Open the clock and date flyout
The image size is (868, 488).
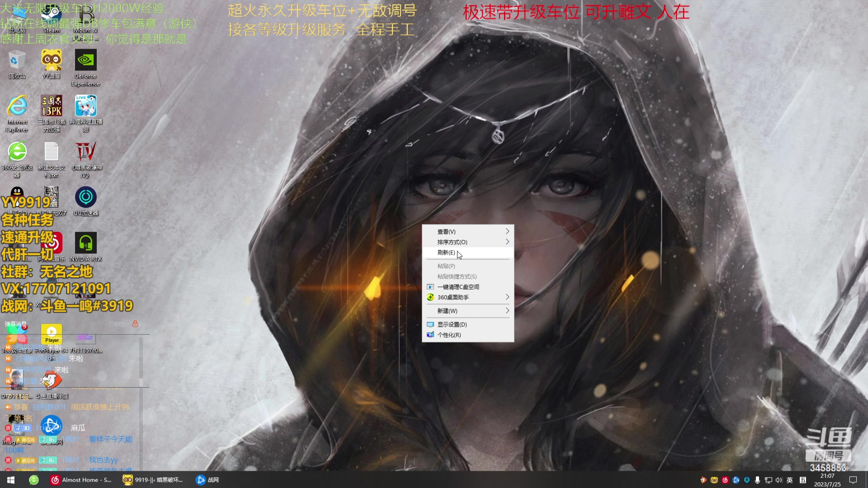[x=827, y=480]
